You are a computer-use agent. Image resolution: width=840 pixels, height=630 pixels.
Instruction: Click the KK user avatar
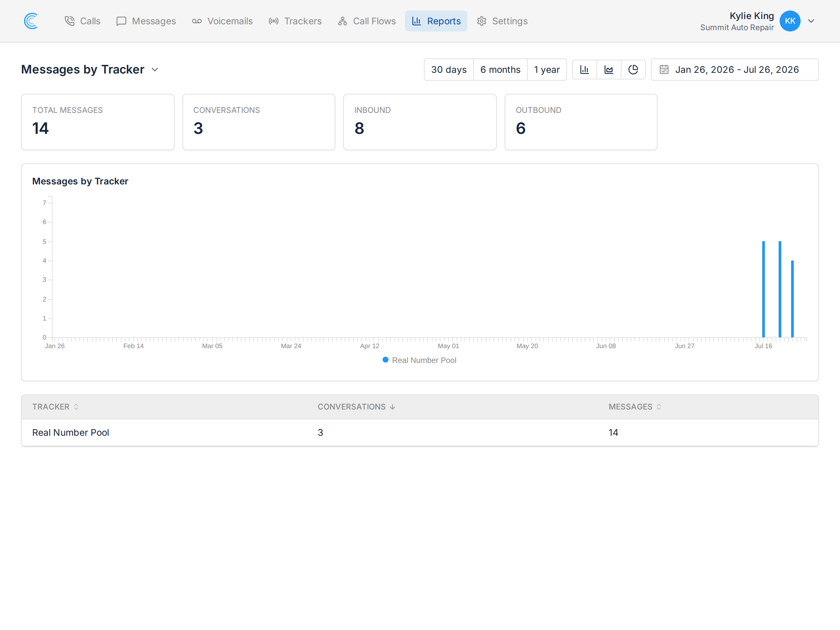tap(790, 21)
